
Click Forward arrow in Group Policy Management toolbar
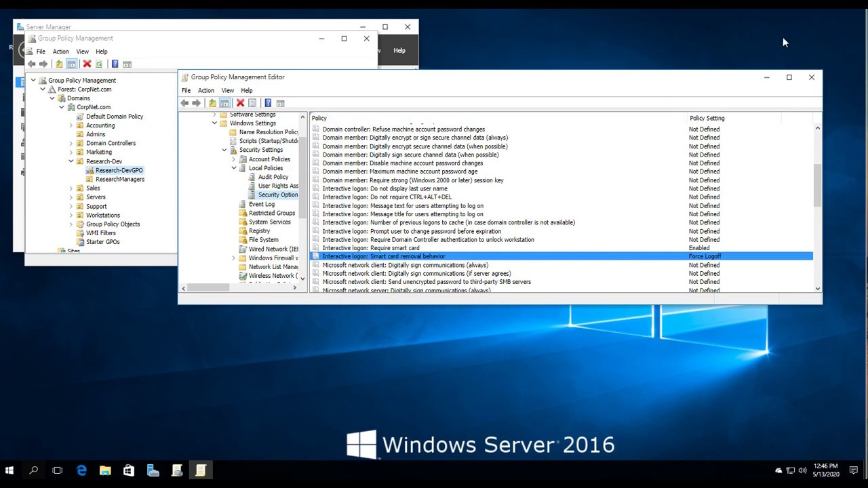(43, 64)
